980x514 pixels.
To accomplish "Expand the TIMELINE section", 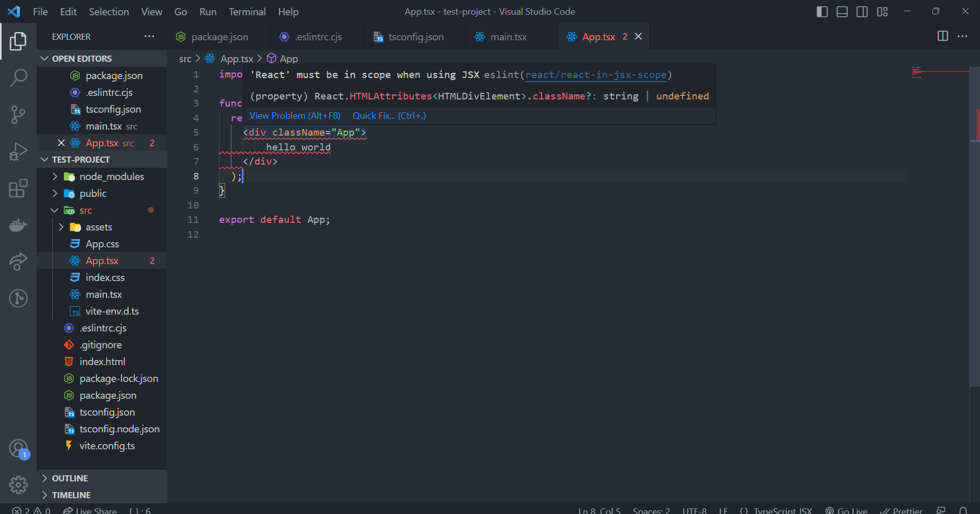I will coord(102,495).
